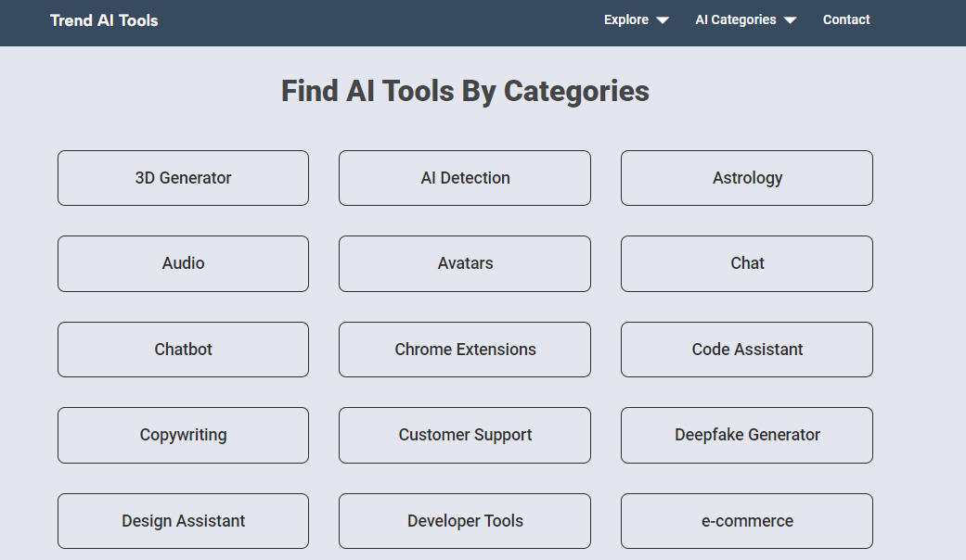Browse the Astrology category
Screen dimensions: 966x560
tap(747, 178)
